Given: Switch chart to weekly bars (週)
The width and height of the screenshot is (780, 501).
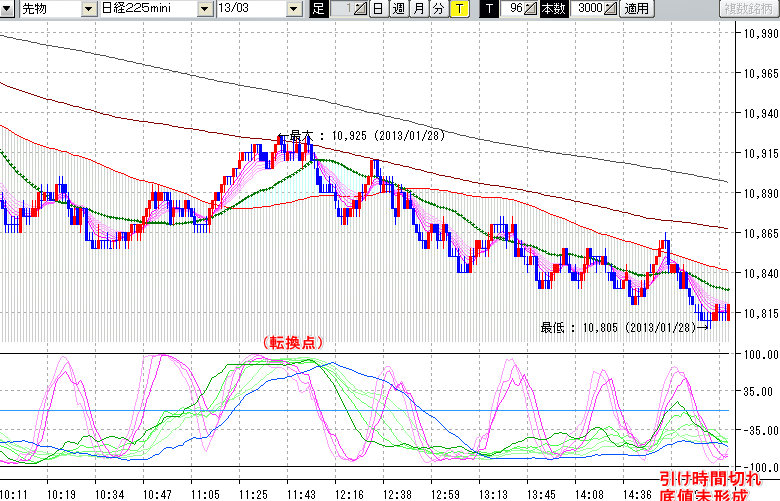Looking at the screenshot, I should pyautogui.click(x=398, y=9).
